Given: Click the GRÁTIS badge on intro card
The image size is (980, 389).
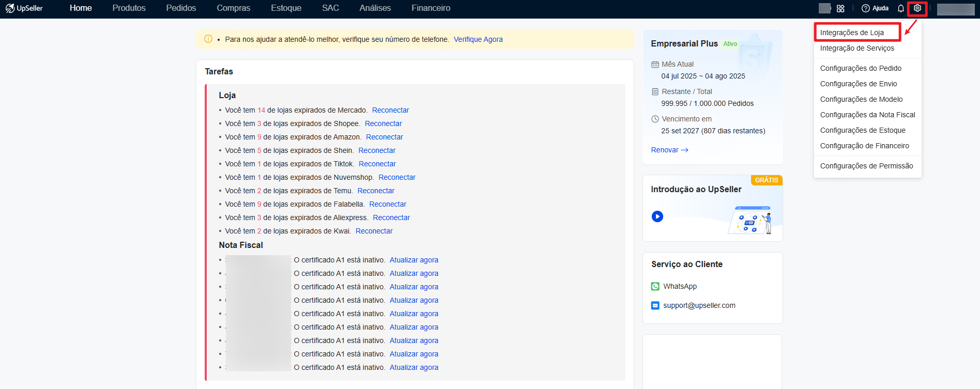Looking at the screenshot, I should click(767, 180).
